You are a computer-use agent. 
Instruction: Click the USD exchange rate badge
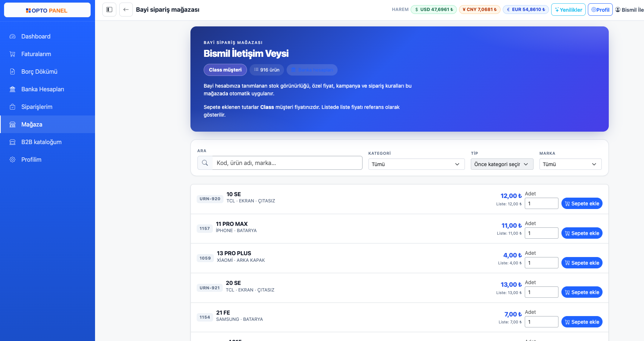pyautogui.click(x=434, y=10)
